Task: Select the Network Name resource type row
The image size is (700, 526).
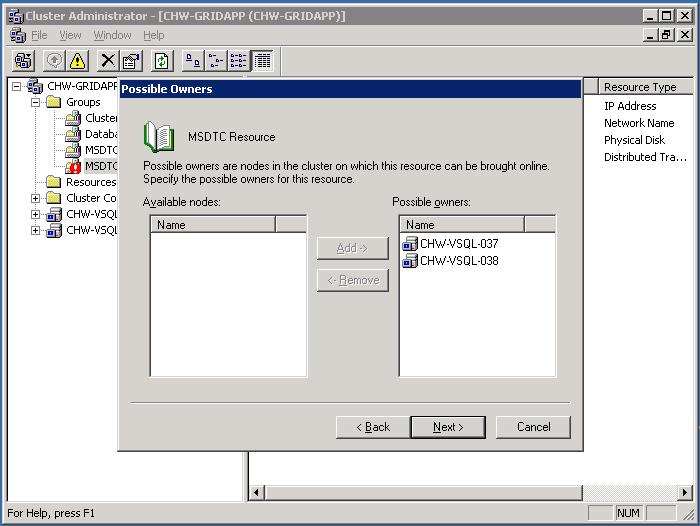Action: pyautogui.click(x=639, y=123)
